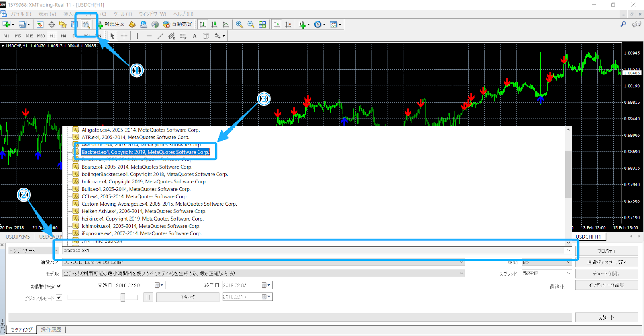Toggle the Market Watch window icon

[x=40, y=25]
